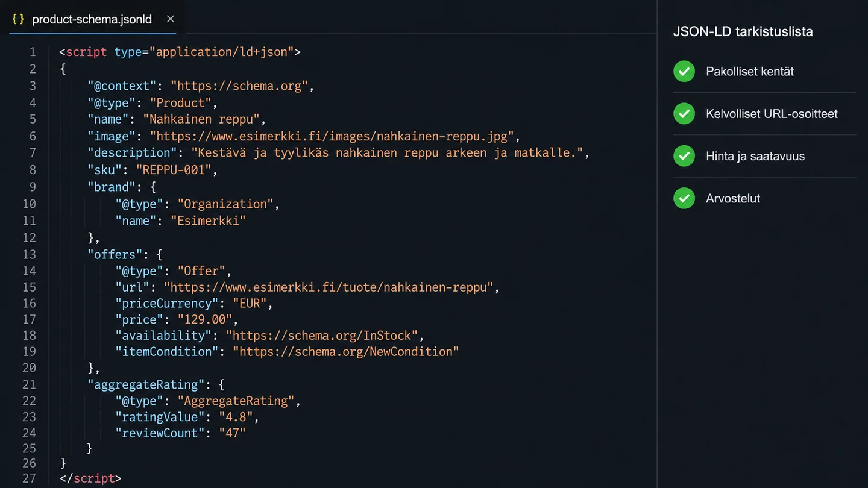
Task: Click line number 1 in gutter
Action: [33, 52]
